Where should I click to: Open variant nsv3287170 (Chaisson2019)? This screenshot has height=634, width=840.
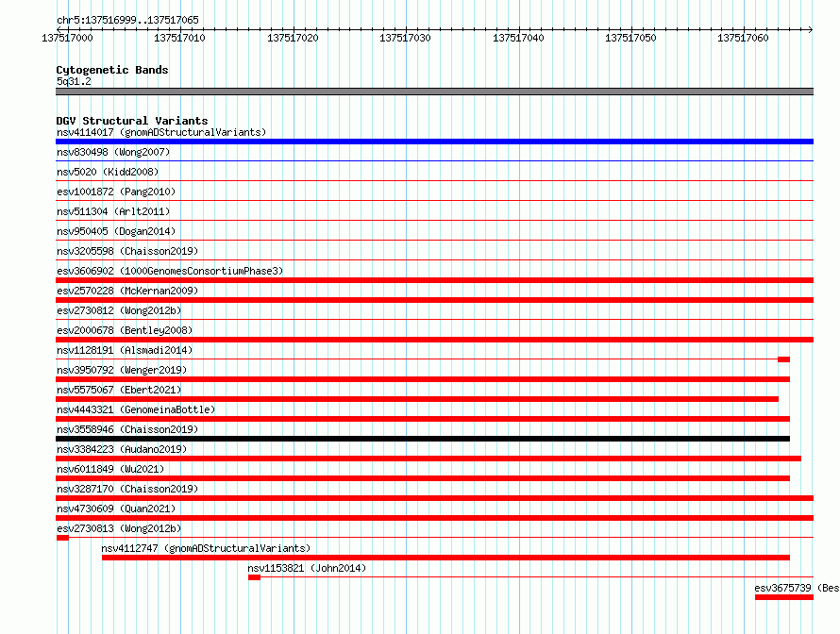coord(127,489)
